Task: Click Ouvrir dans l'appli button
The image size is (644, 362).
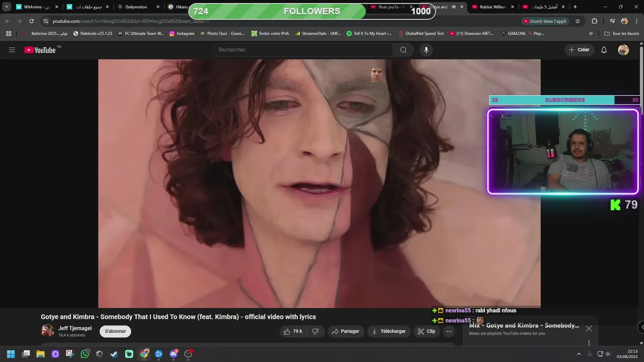Action: coord(545,21)
